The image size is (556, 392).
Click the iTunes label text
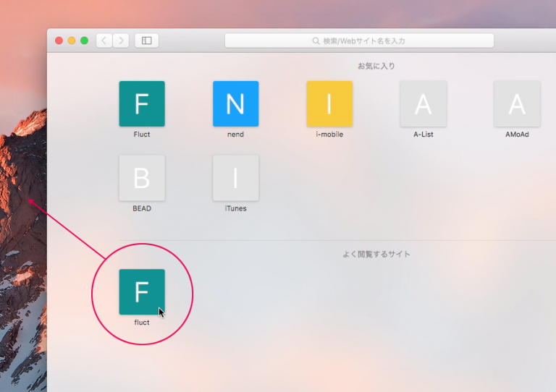(x=235, y=208)
